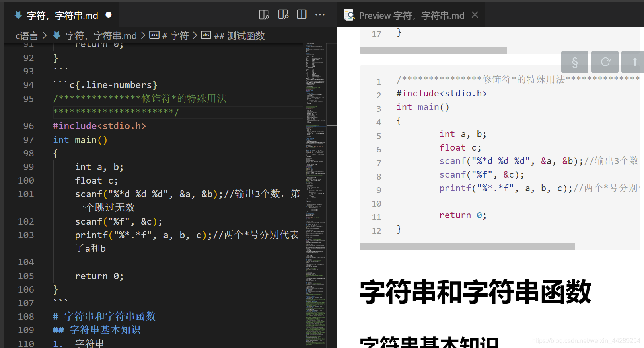Click 'return 0;' on editor line 105
The width and height of the screenshot is (644, 348).
(x=99, y=276)
